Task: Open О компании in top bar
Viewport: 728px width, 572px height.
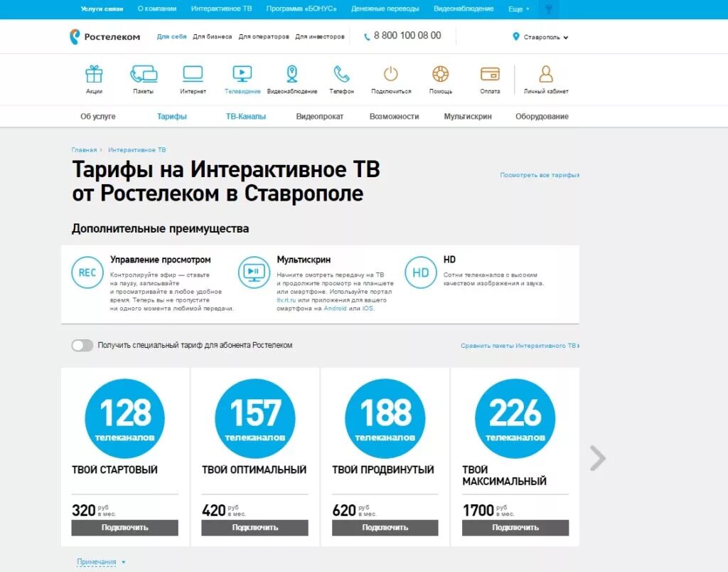Action: [x=157, y=9]
